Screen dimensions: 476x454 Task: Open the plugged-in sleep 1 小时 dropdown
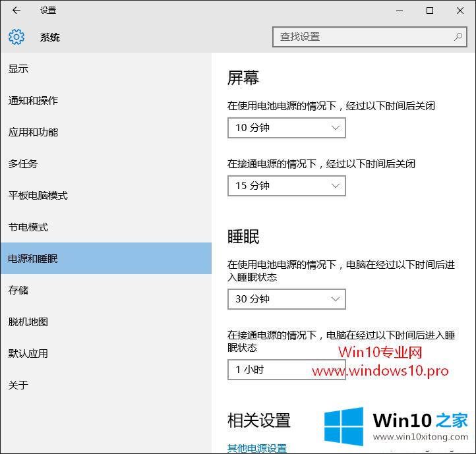pos(286,370)
